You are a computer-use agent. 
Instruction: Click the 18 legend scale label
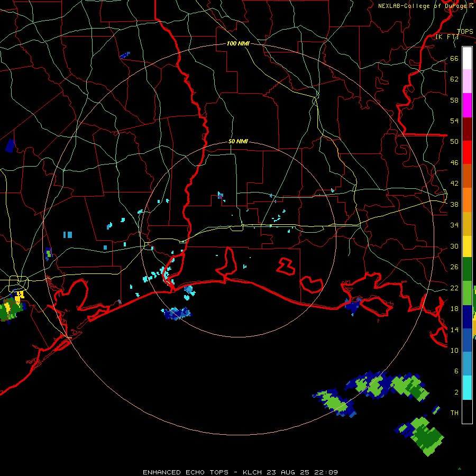pos(454,309)
